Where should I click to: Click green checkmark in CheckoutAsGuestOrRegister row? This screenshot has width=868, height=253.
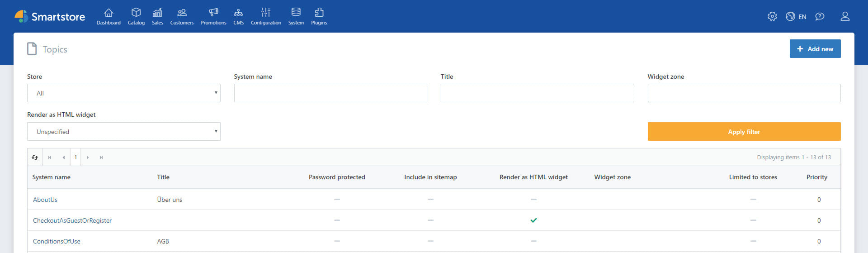point(533,220)
